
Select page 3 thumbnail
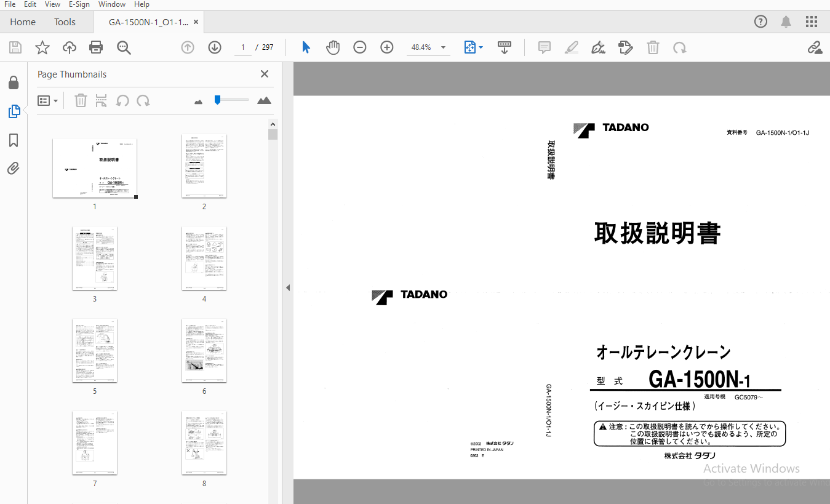[x=95, y=258]
